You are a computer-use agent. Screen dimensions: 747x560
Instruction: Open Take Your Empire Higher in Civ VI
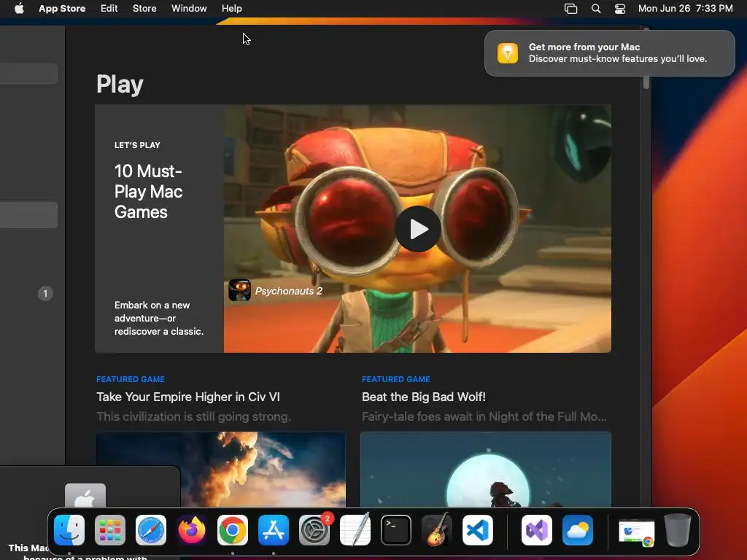(188, 397)
